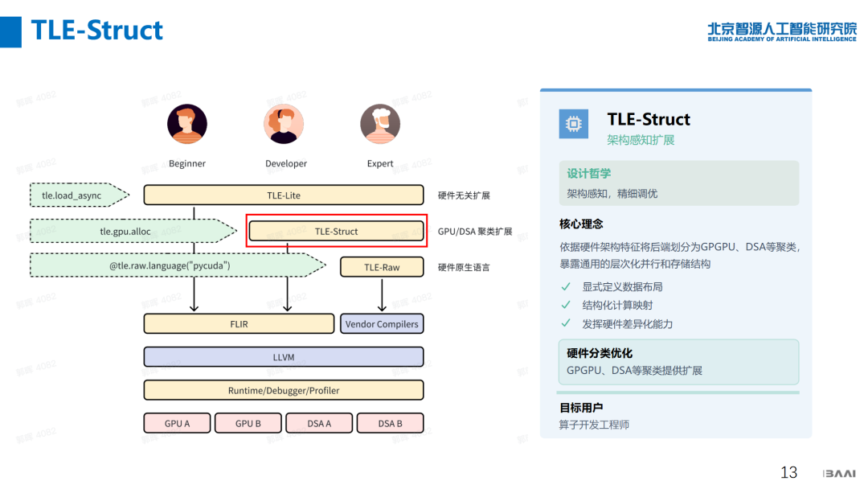Click the 硬件原生语言 annotation
Screen dimensions: 868x489
point(464,268)
